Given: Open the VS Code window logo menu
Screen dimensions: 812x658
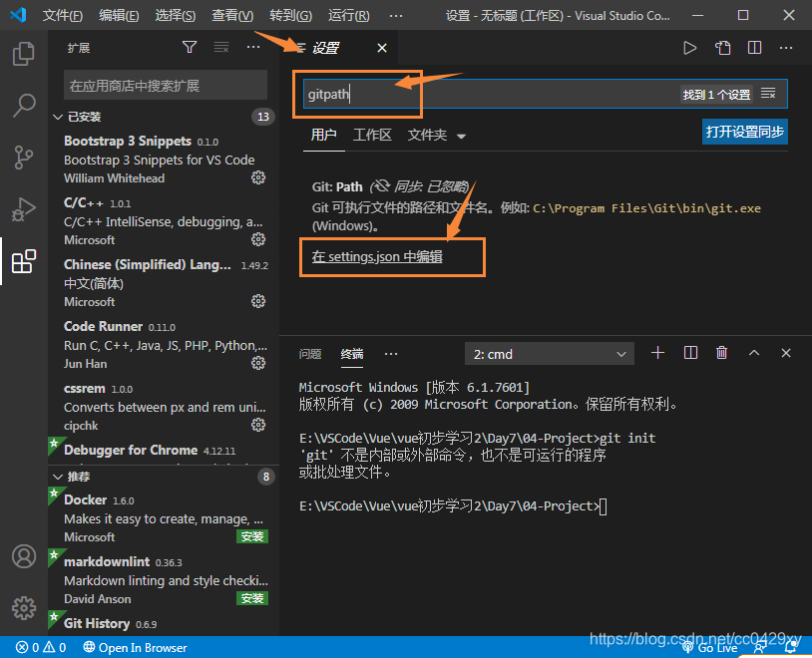Looking at the screenshot, I should [18, 15].
